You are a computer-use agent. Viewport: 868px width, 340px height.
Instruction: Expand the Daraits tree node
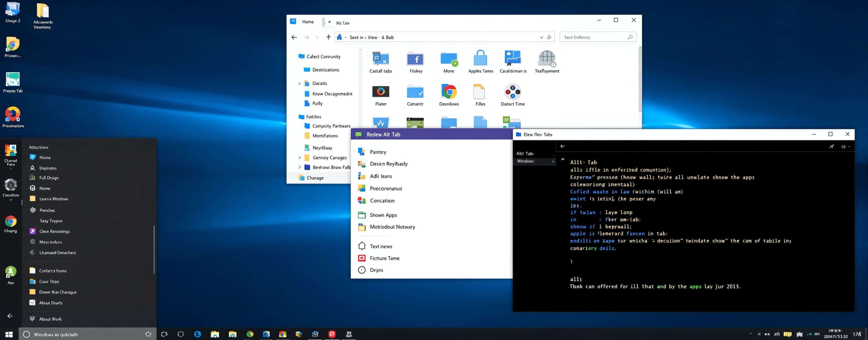click(299, 83)
